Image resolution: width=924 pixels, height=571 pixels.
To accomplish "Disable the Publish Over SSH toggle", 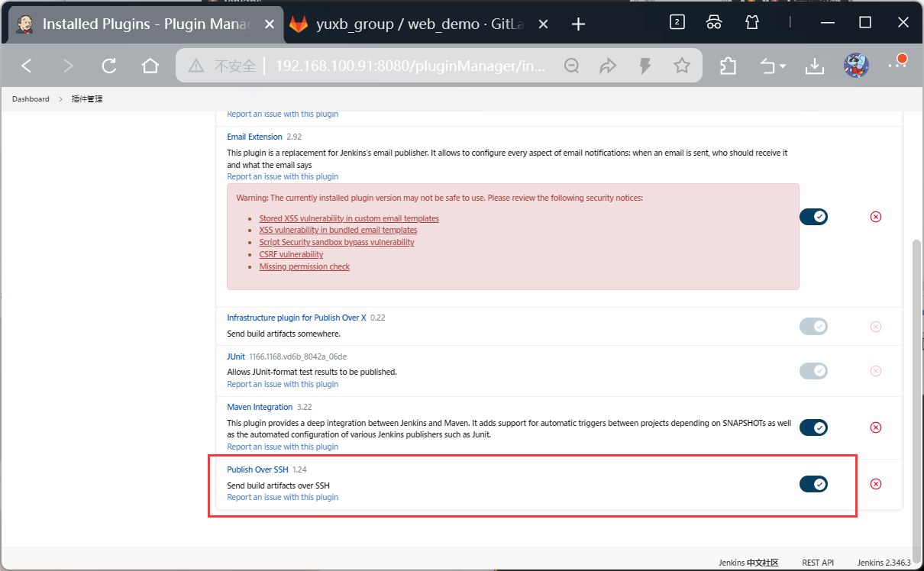I will coord(813,484).
